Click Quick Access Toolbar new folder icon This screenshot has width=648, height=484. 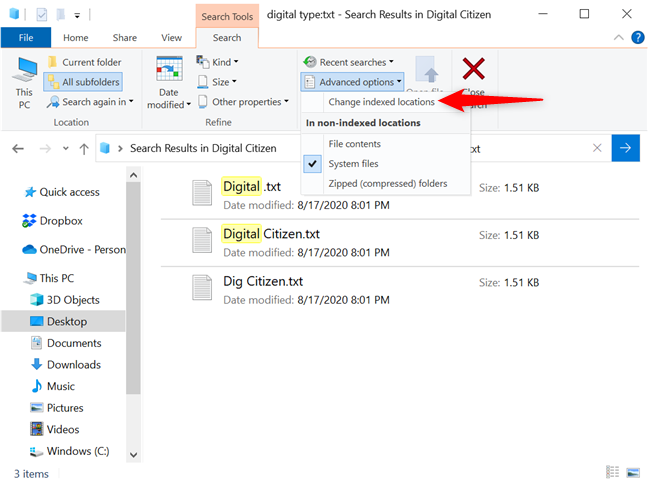(60, 15)
